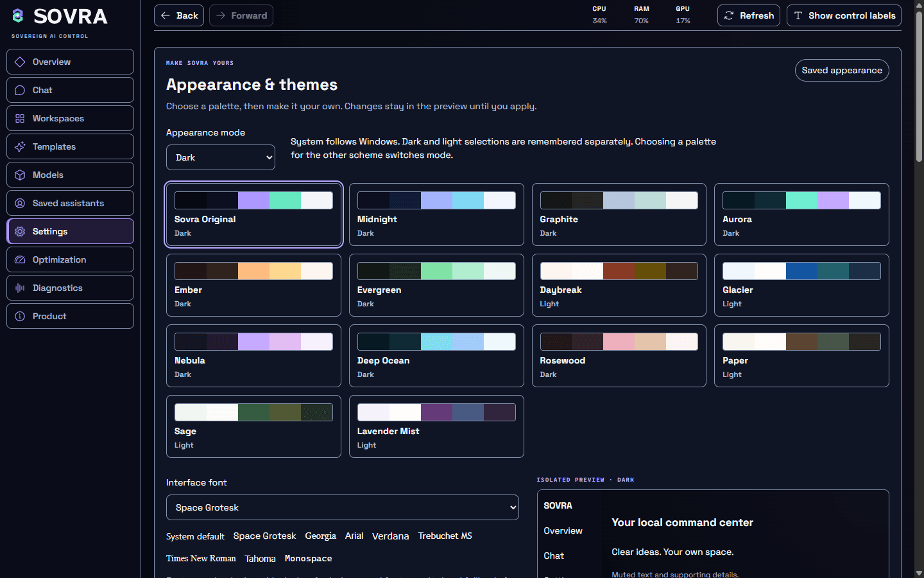Choose the Georgia font sample
The height and width of the screenshot is (578, 924).
coord(320,536)
